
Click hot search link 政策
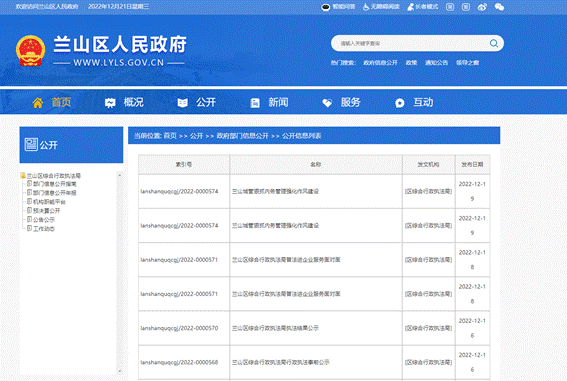point(411,63)
